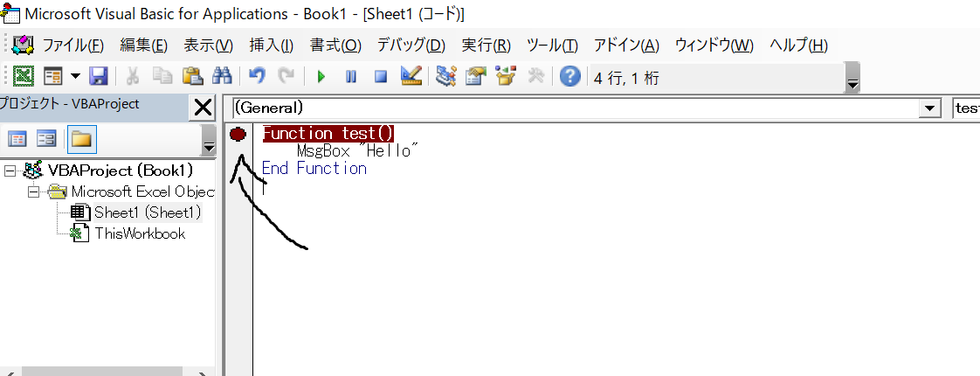Close the Project Explorer panel

pos(203,108)
